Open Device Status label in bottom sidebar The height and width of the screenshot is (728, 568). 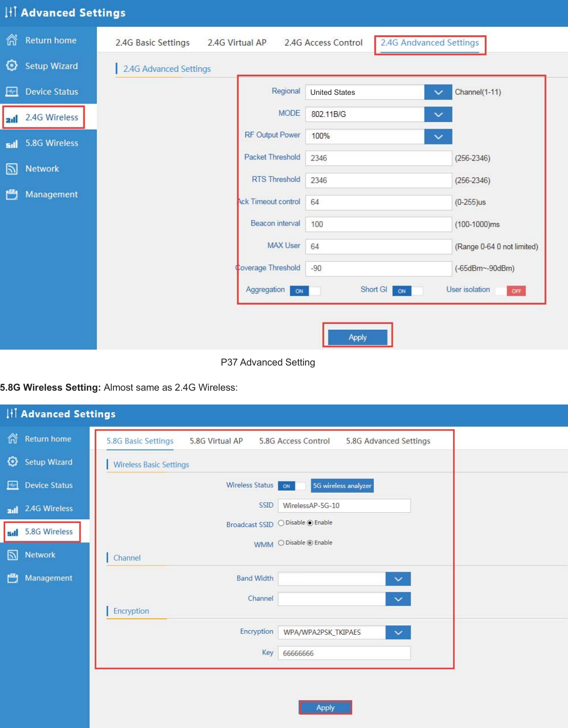coord(49,485)
